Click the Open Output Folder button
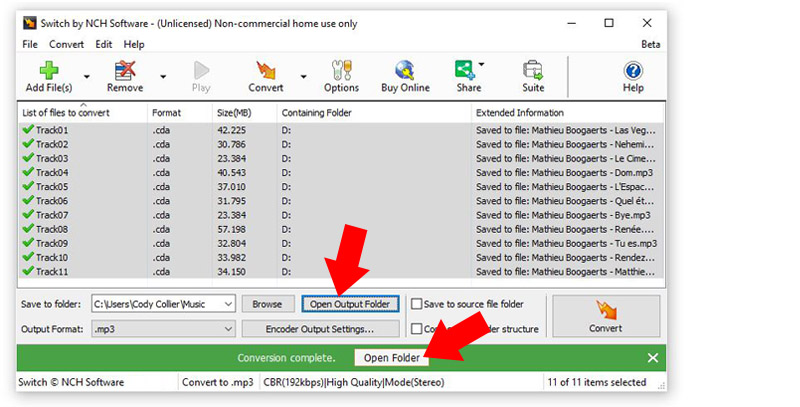The width and height of the screenshot is (800, 407). (350, 304)
